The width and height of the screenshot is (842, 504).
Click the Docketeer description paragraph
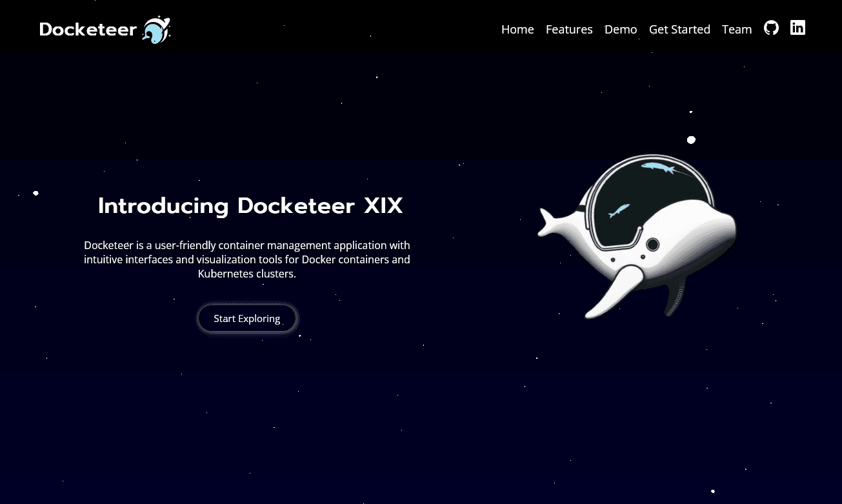(247, 259)
